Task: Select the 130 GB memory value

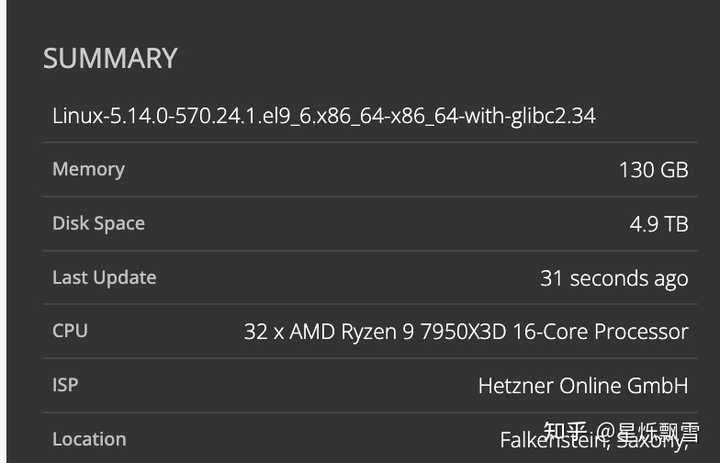Action: click(x=653, y=170)
